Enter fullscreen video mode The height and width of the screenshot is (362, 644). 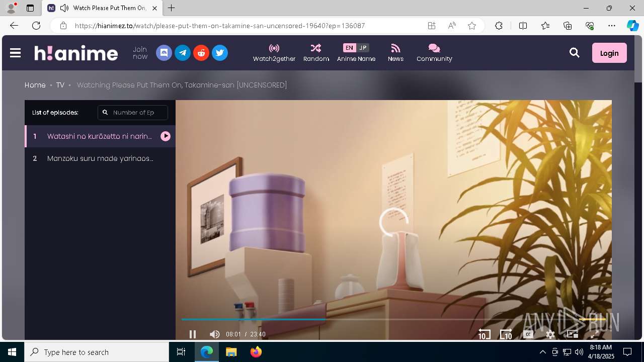coord(595,334)
